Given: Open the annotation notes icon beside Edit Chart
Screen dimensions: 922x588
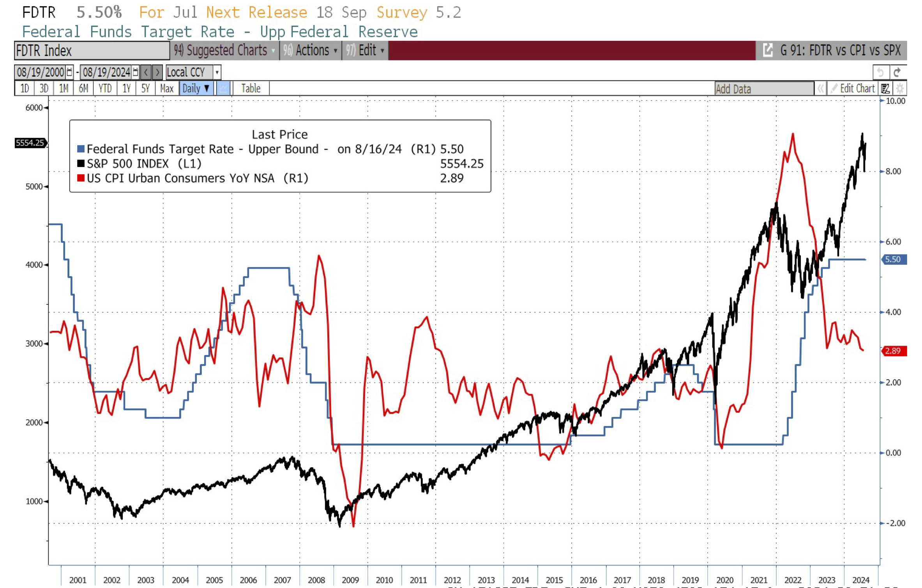Looking at the screenshot, I should [x=885, y=88].
